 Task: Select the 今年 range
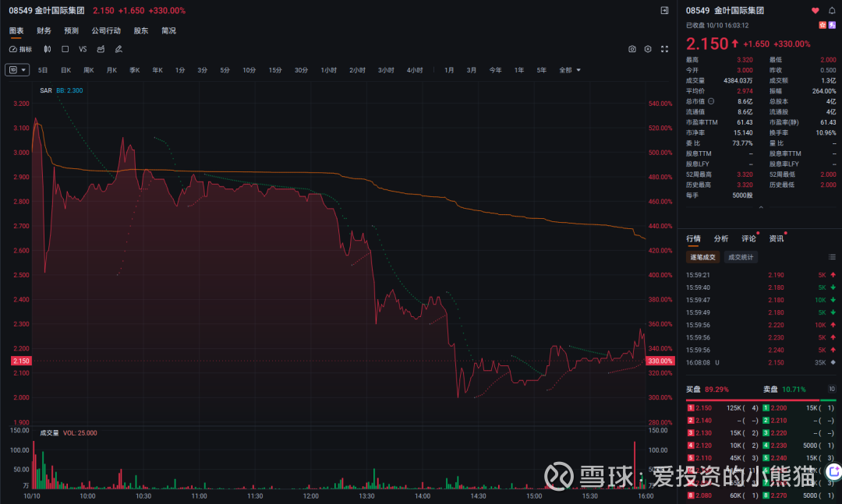coord(495,70)
